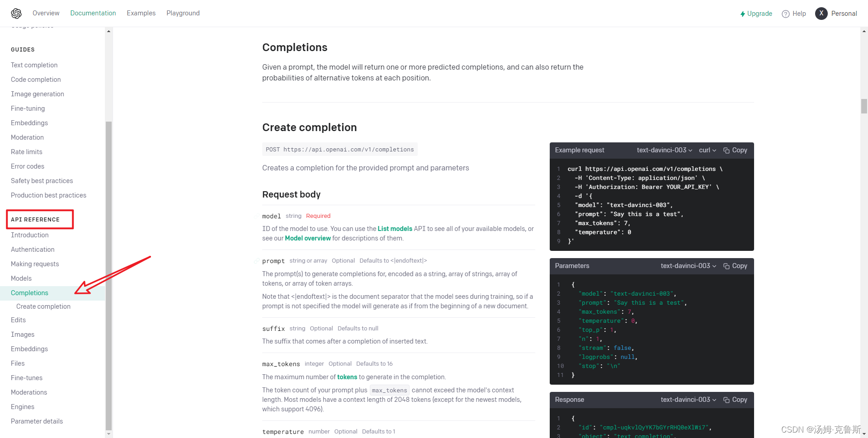This screenshot has width=868, height=438.
Task: Open the curl language dropdown
Action: (x=707, y=150)
